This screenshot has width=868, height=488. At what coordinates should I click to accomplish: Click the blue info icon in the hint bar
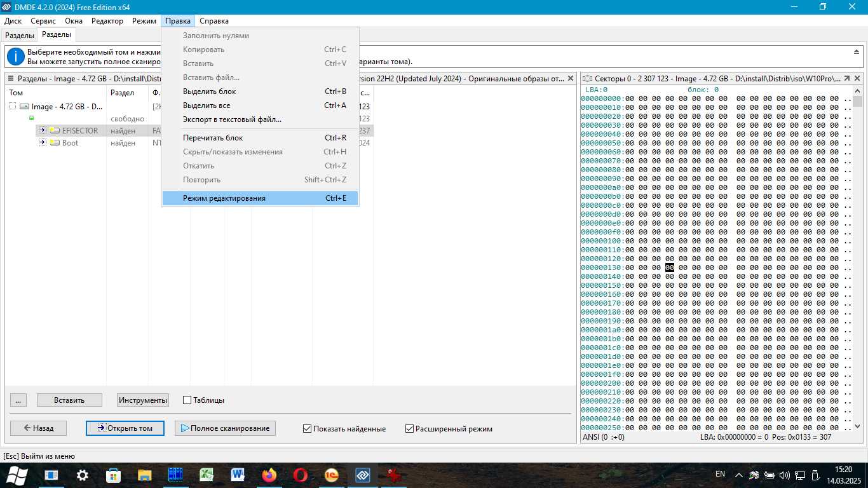16,57
